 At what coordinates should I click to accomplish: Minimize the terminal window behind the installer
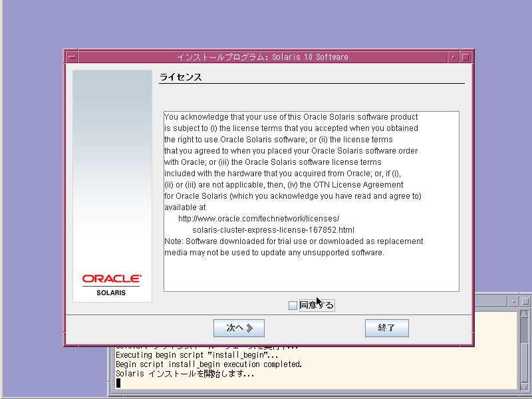(x=513, y=301)
